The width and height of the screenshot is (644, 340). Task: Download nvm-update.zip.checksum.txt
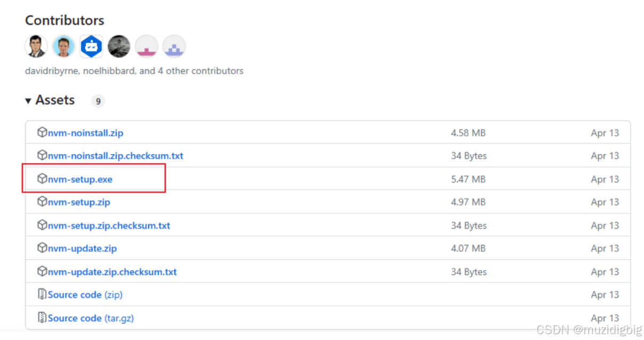112,272
